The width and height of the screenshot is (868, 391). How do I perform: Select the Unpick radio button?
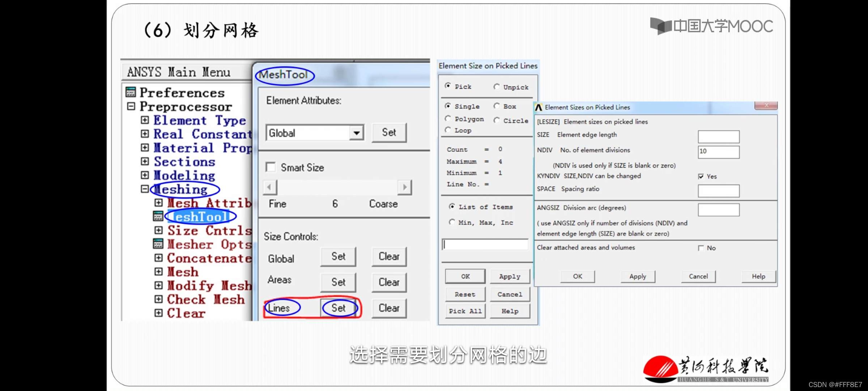[x=497, y=87]
